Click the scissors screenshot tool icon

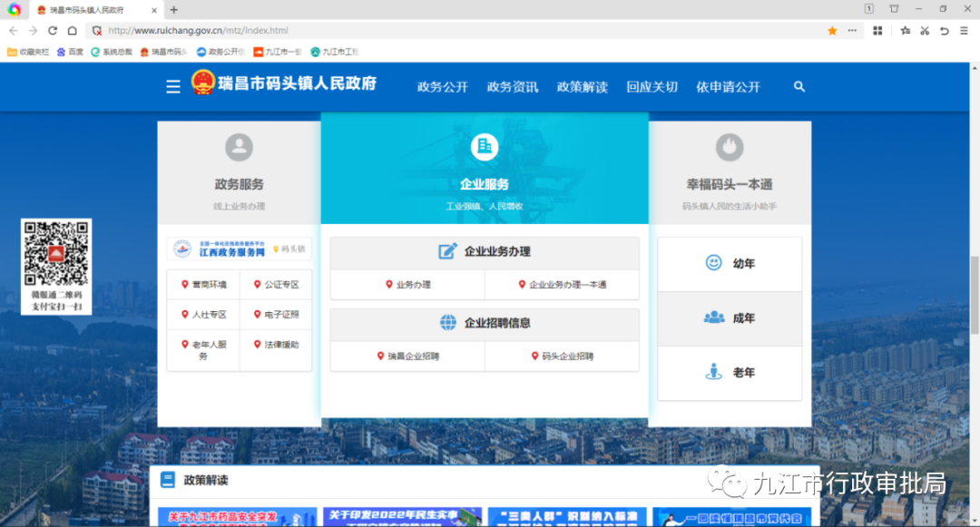(x=925, y=31)
